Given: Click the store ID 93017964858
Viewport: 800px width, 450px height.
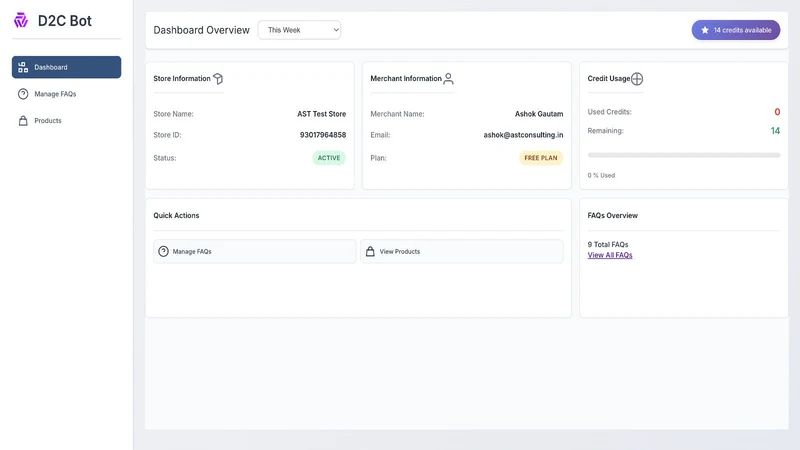Looking at the screenshot, I should pos(323,135).
